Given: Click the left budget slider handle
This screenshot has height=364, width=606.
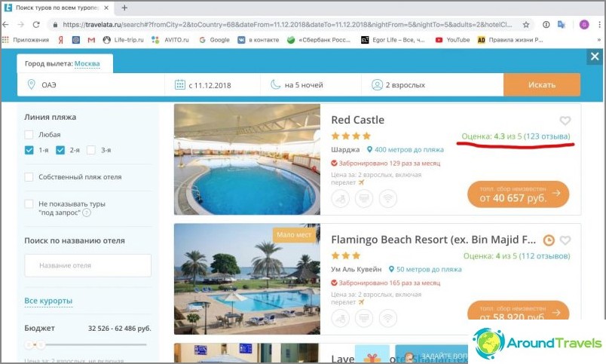Looking at the screenshot, I should [29, 344].
